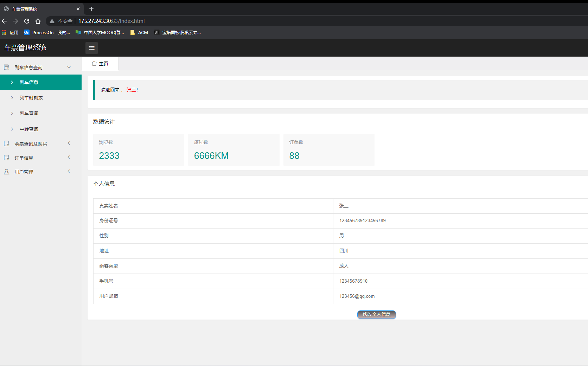Click the browser back arrow
588x366 pixels.
[x=5, y=21]
